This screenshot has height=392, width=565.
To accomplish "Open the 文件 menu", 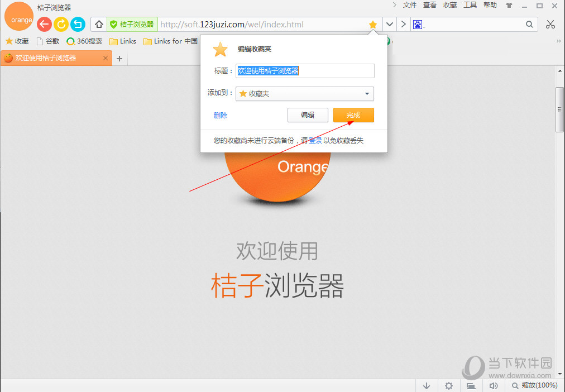I will click(x=410, y=5).
